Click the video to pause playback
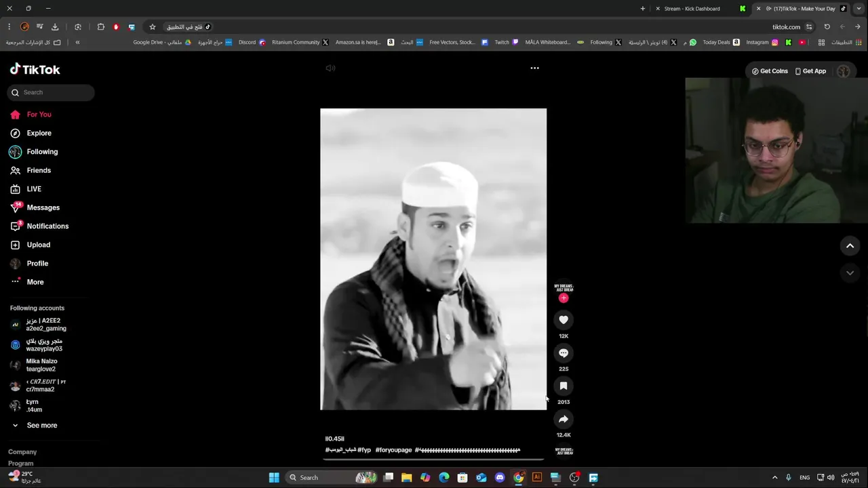The width and height of the screenshot is (868, 488). tap(433, 259)
